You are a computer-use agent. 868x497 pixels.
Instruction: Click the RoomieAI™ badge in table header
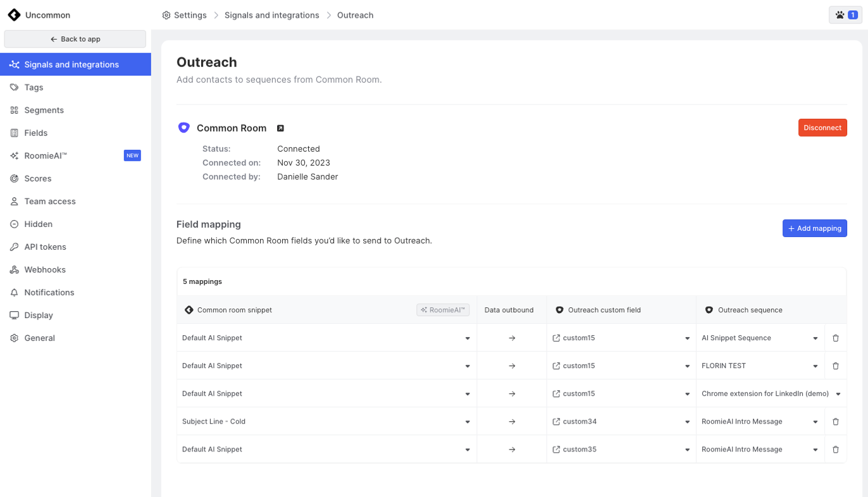pyautogui.click(x=443, y=310)
